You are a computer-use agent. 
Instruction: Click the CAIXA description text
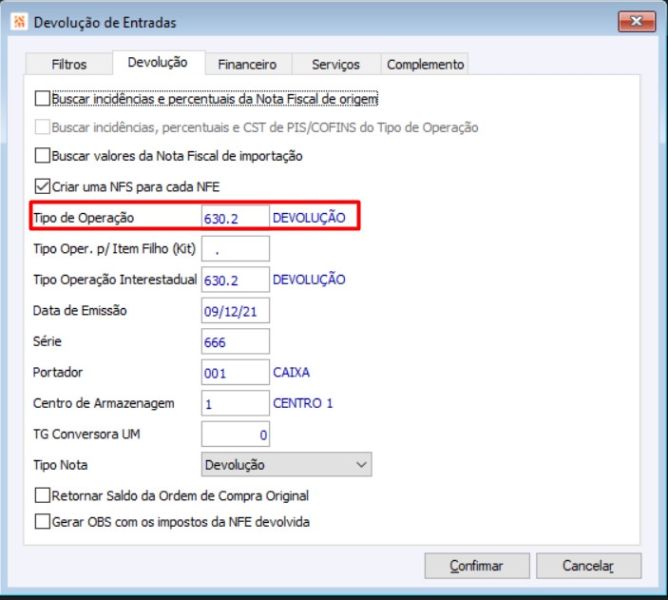[x=291, y=372]
